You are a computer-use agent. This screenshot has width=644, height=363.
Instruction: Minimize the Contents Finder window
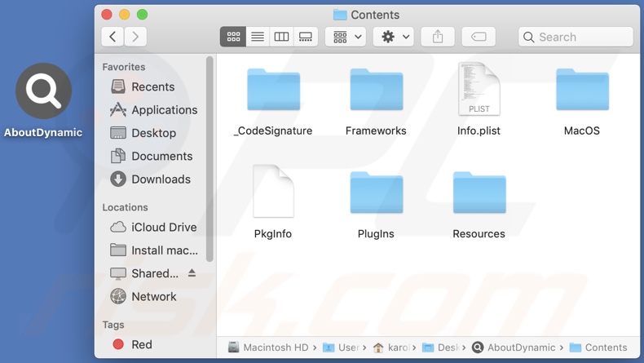tap(125, 15)
